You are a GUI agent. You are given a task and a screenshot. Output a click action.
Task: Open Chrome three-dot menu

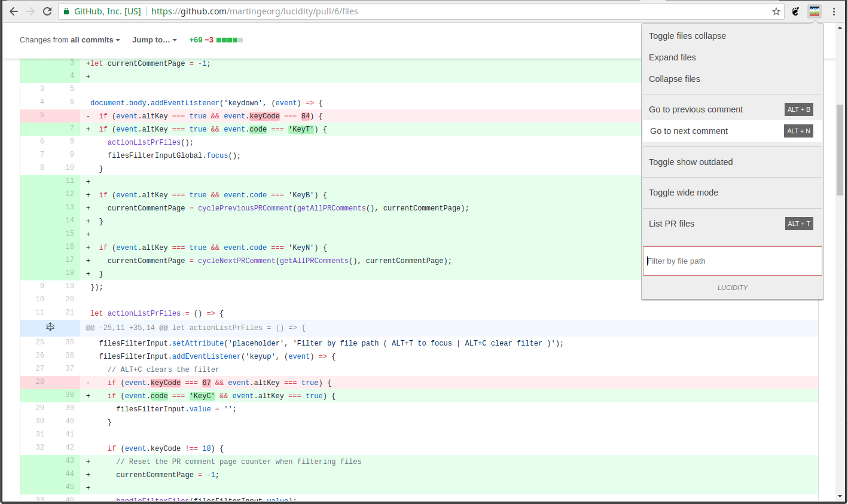pos(834,11)
